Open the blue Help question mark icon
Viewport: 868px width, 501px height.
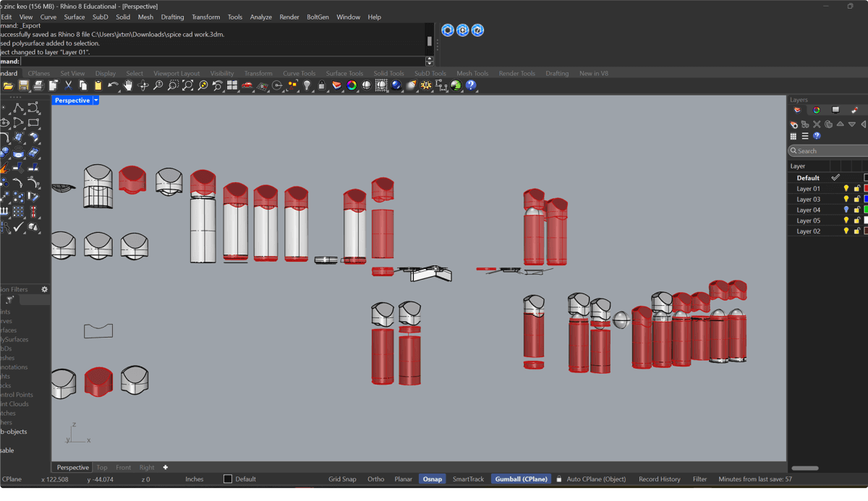click(x=471, y=85)
